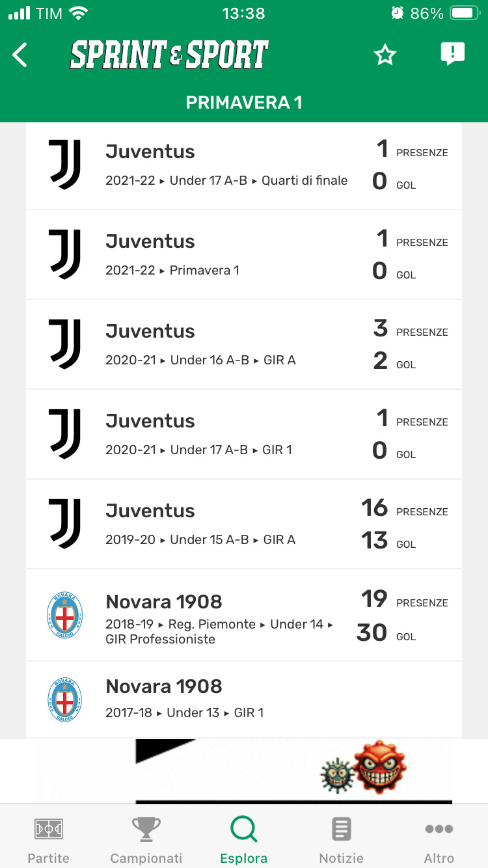This screenshot has width=488, height=868.
Task: Tap the PRIMAVERA 1 header title
Action: click(244, 103)
